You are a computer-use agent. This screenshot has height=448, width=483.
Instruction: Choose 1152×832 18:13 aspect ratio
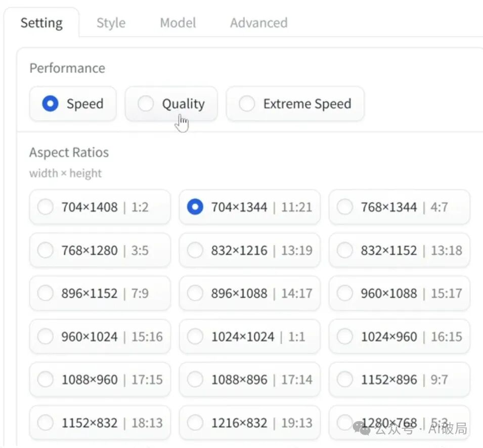(100, 423)
